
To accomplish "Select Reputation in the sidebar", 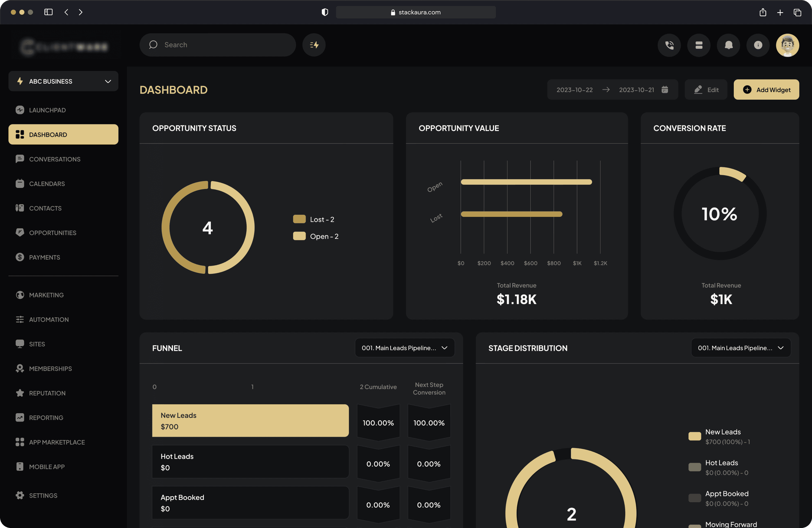I will click(47, 393).
